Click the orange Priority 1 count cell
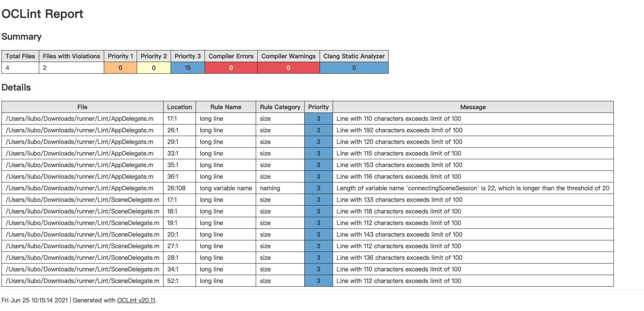 coord(120,68)
